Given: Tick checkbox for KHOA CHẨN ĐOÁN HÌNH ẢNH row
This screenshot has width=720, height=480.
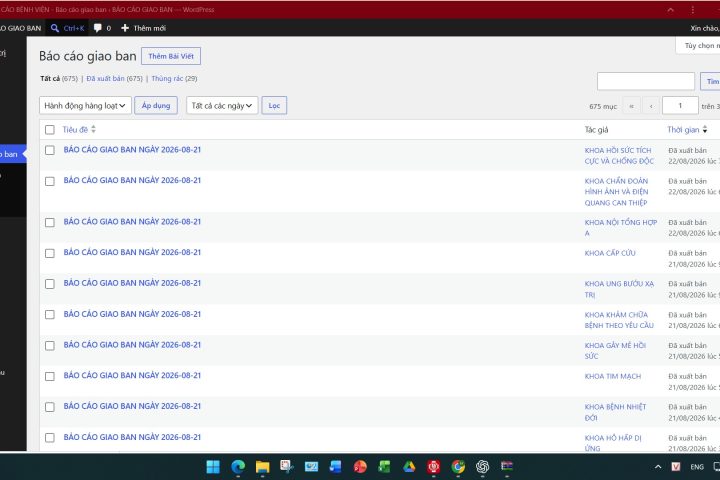Looking at the screenshot, I should tap(50, 181).
